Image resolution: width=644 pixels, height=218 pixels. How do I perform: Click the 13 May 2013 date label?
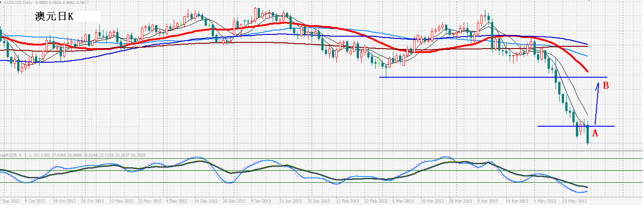click(575, 201)
